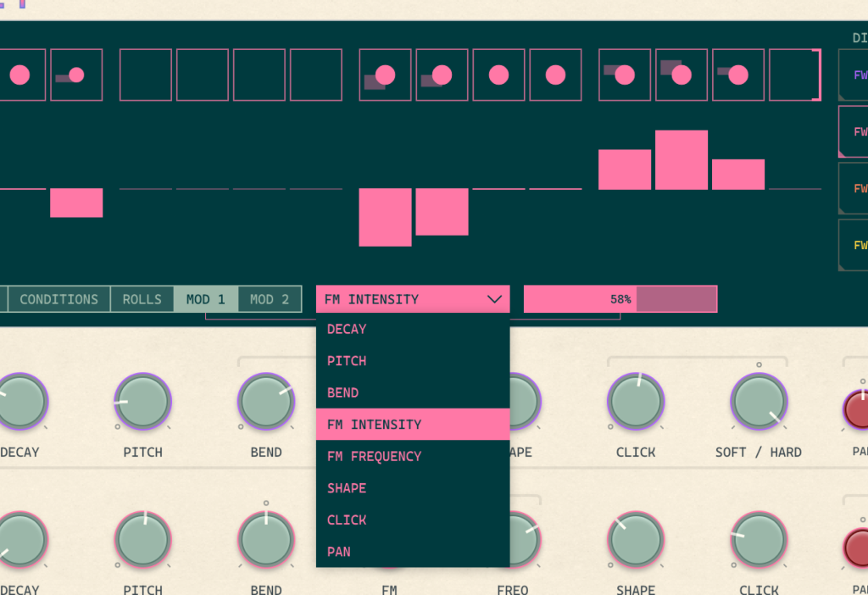Click the SOFT / HARD knob
This screenshot has height=595, width=868.
tap(759, 401)
